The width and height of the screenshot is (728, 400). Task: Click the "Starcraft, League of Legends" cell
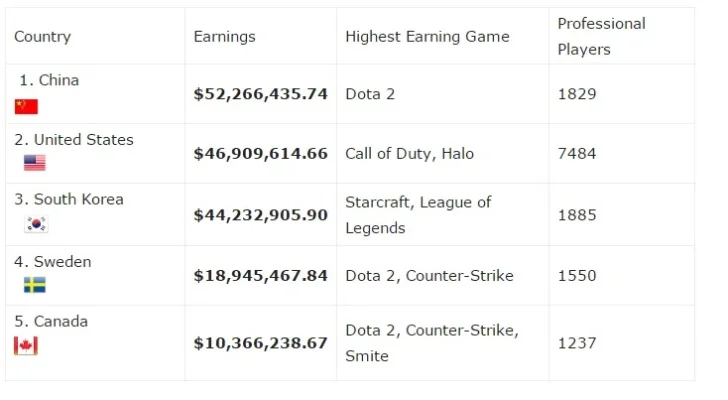tap(418, 215)
